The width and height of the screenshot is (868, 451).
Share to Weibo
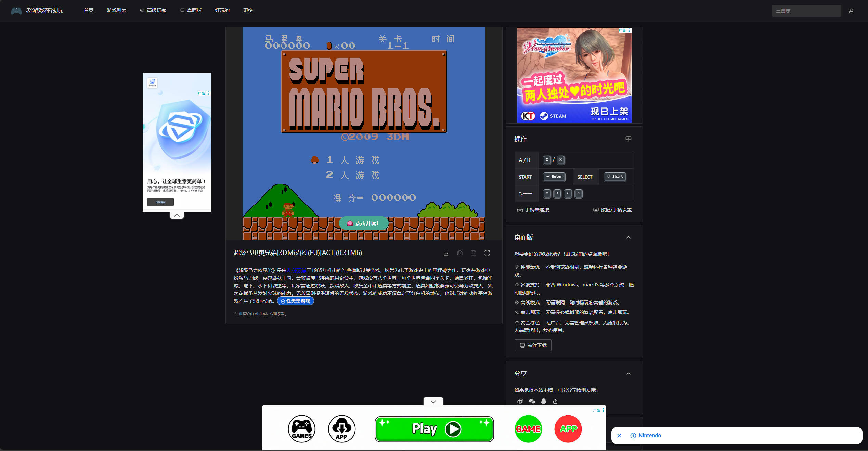pos(520,401)
